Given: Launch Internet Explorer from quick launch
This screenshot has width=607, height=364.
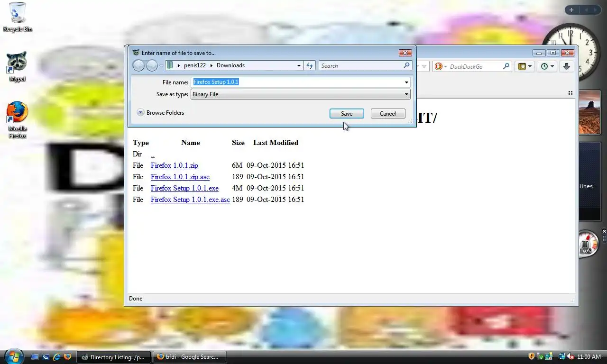Looking at the screenshot, I should pos(56,357).
